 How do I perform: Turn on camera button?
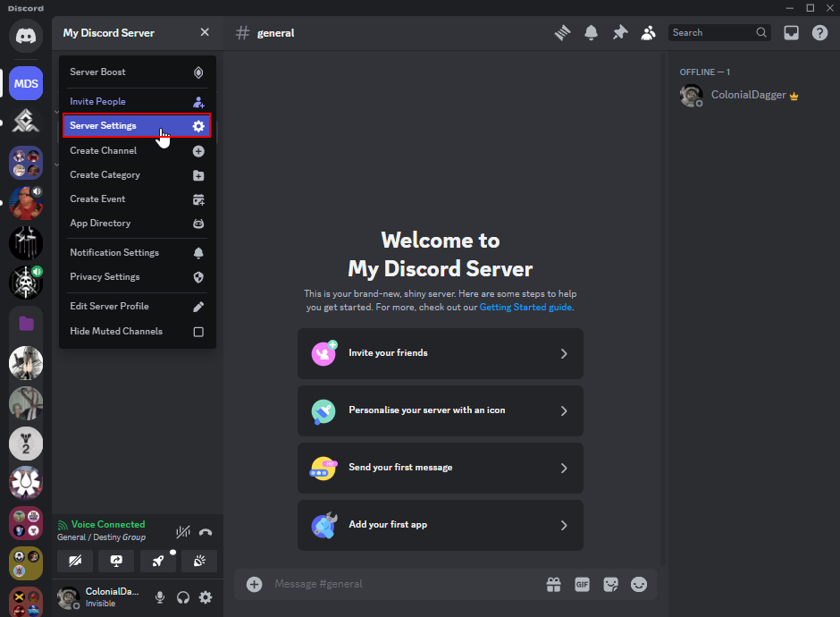(x=75, y=561)
